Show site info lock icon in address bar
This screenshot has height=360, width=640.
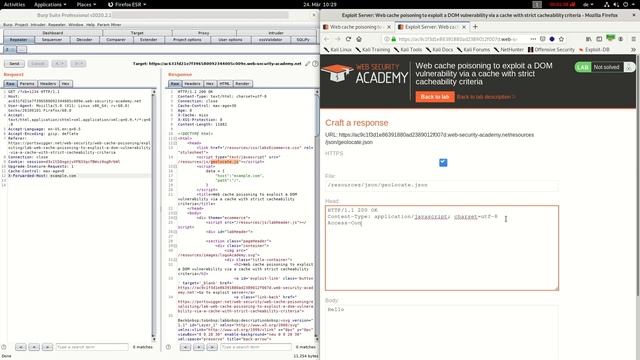coord(393,39)
